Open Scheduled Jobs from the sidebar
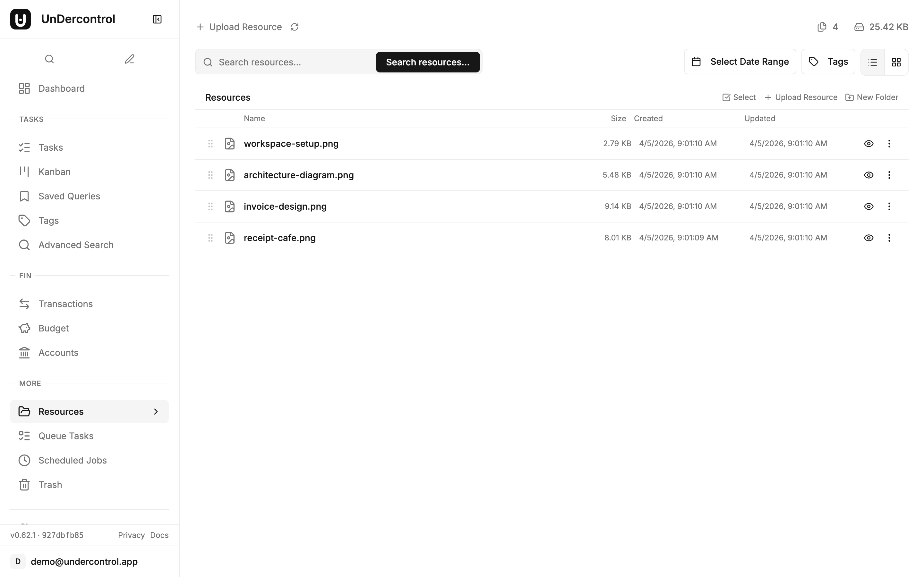This screenshot has width=924, height=577. pyautogui.click(x=72, y=460)
